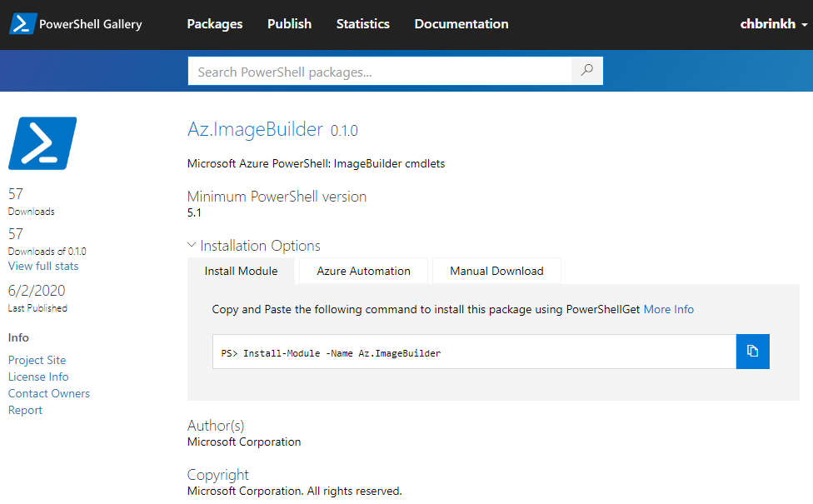This screenshot has height=504, width=813.
Task: Click the Downloads of 0.1.0 label
Action: click(x=47, y=252)
